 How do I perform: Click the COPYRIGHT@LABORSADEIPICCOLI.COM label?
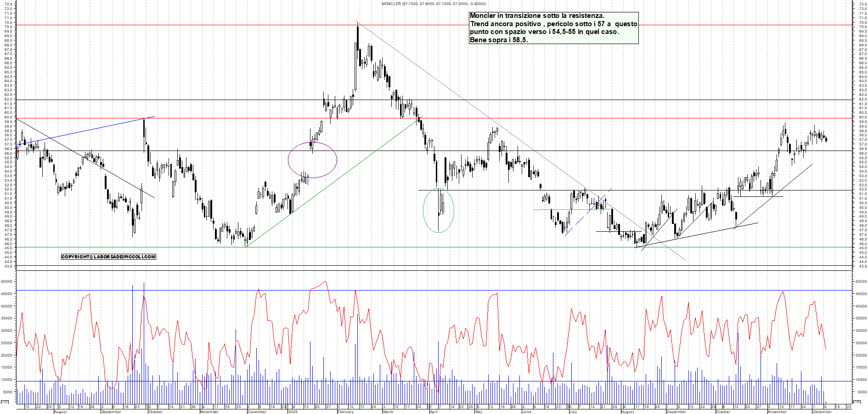(x=109, y=257)
